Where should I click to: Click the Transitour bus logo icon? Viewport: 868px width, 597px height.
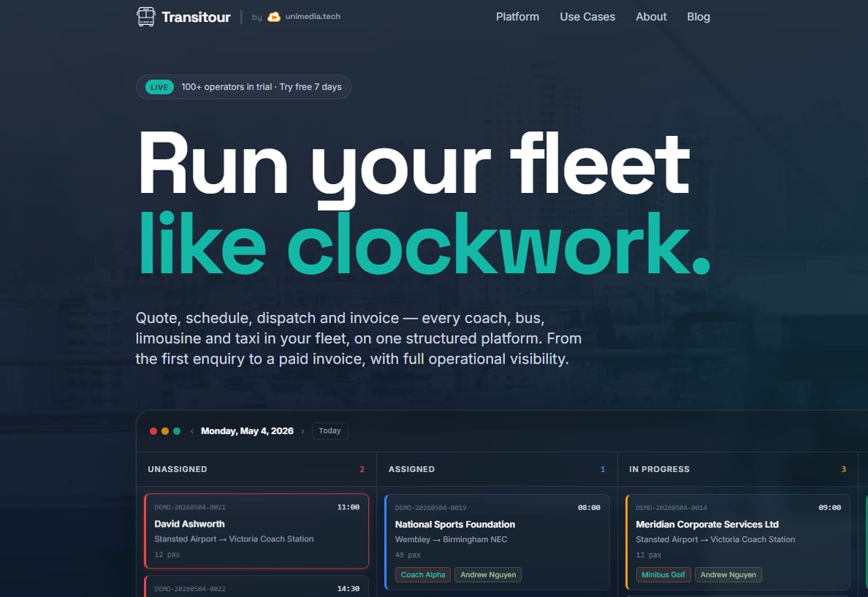[x=145, y=17]
